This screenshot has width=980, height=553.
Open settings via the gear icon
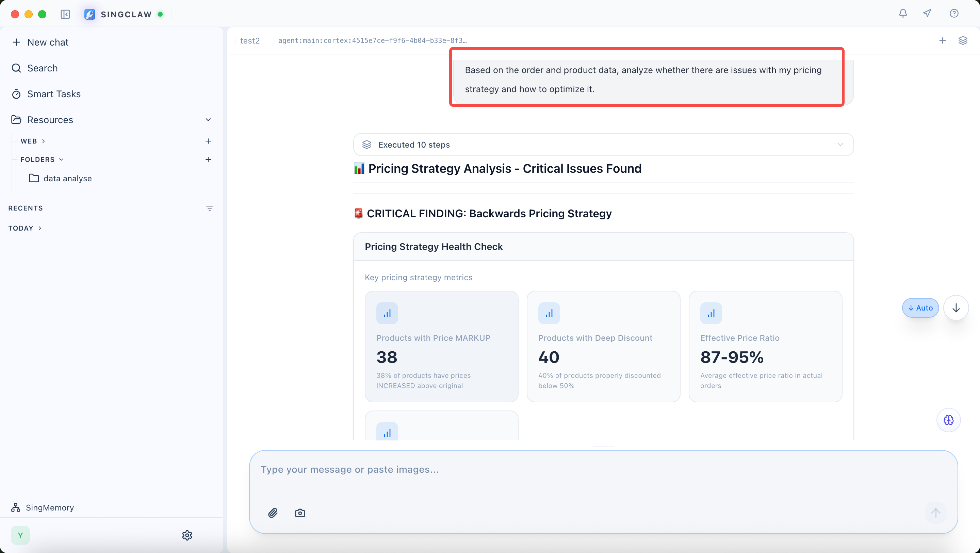tap(187, 535)
